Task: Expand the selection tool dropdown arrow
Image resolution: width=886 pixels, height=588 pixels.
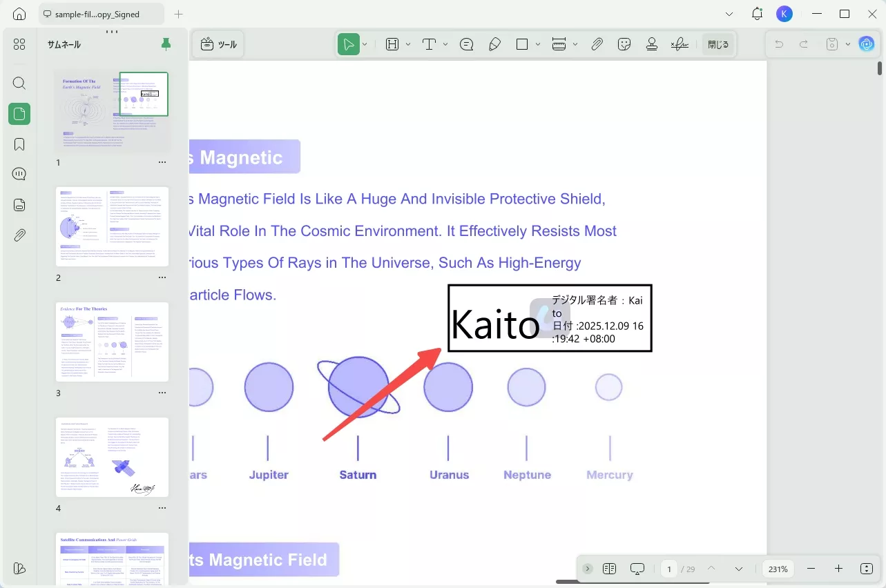Action: click(365, 44)
